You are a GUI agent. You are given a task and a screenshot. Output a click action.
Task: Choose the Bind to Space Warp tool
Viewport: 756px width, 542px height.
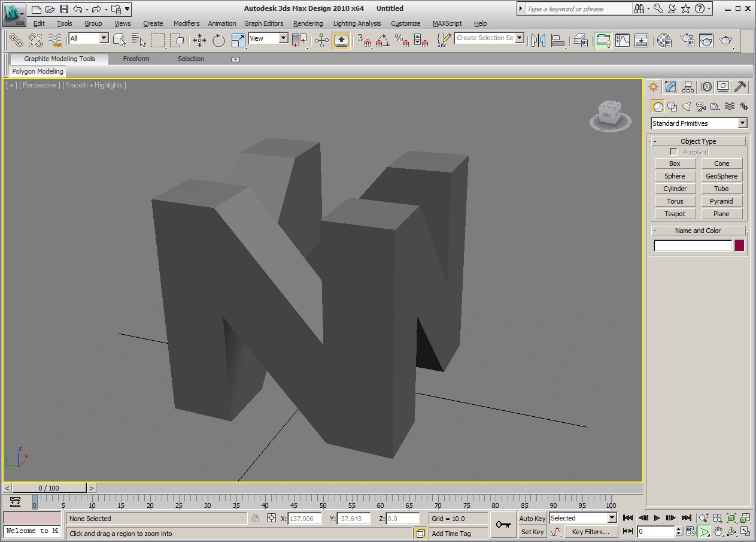point(56,40)
